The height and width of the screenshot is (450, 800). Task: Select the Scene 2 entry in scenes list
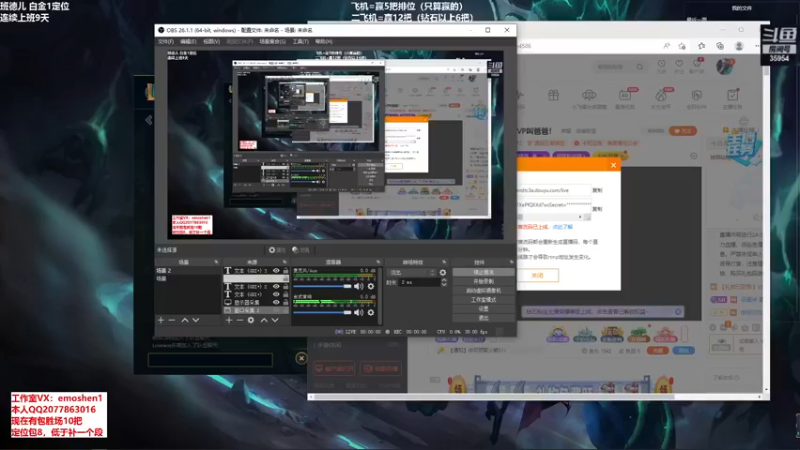(188, 271)
